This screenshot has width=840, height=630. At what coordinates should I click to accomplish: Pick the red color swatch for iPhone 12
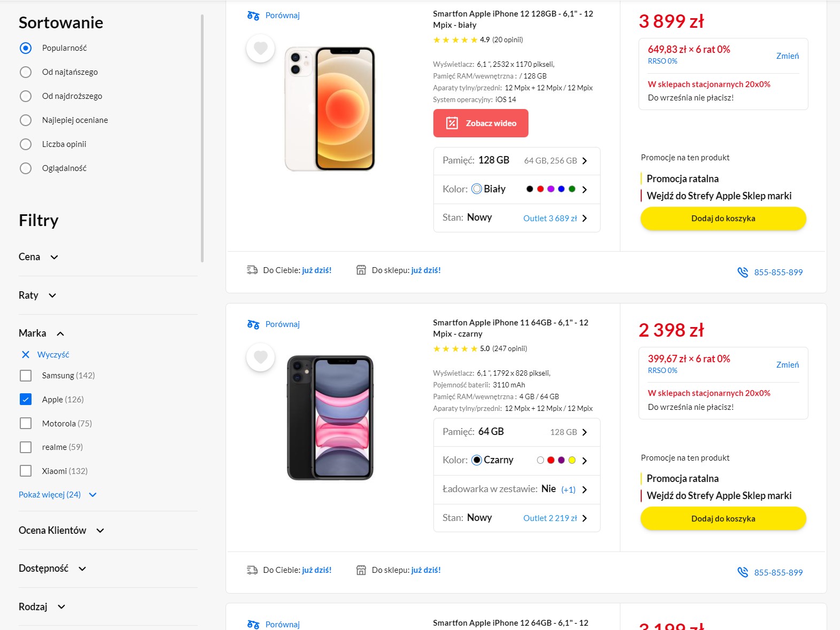(540, 189)
